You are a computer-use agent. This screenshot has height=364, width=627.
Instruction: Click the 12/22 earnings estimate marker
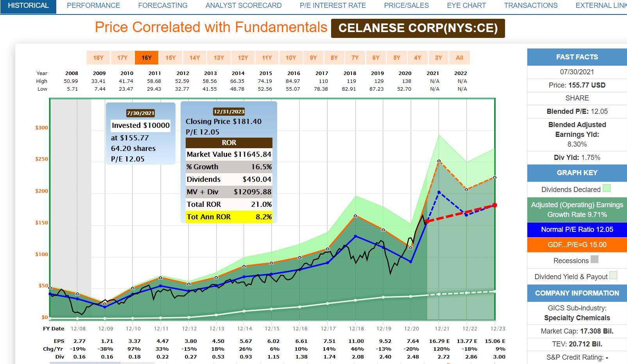(x=466, y=189)
